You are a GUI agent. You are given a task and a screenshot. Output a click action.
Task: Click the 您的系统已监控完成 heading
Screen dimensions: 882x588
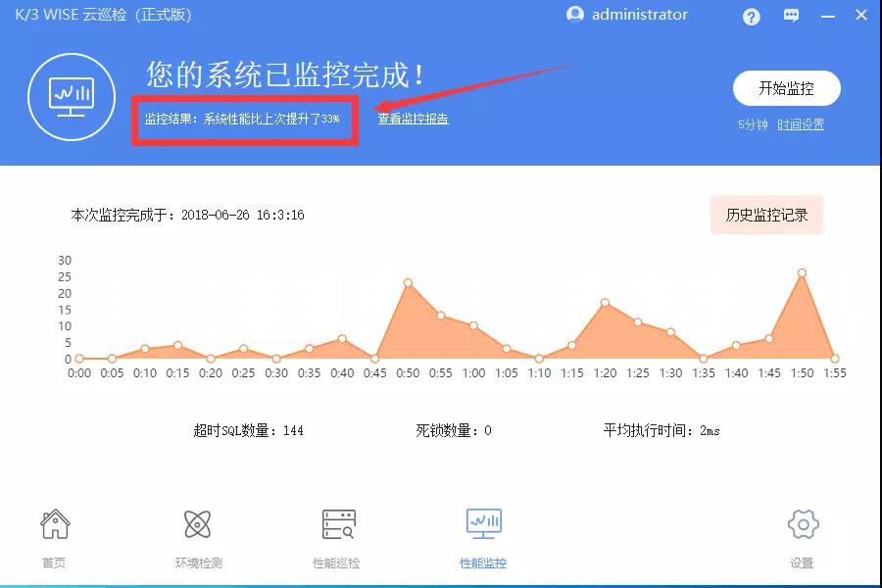[x=285, y=74]
